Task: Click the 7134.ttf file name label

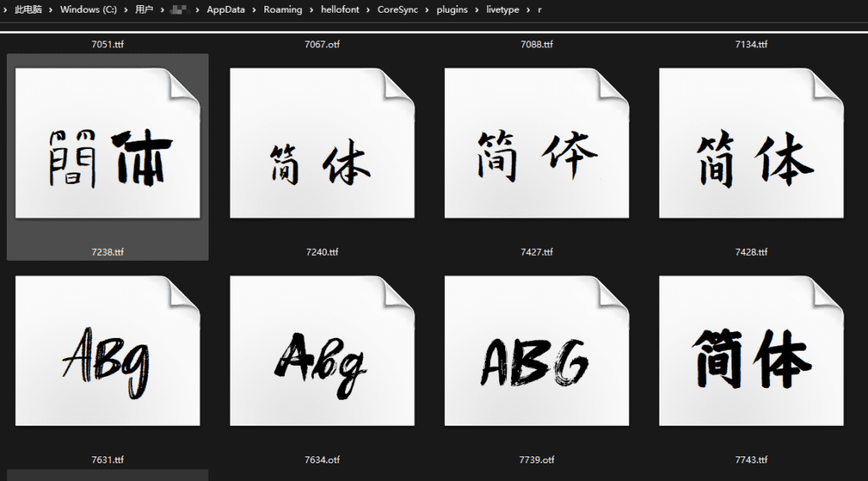Action: tap(751, 44)
